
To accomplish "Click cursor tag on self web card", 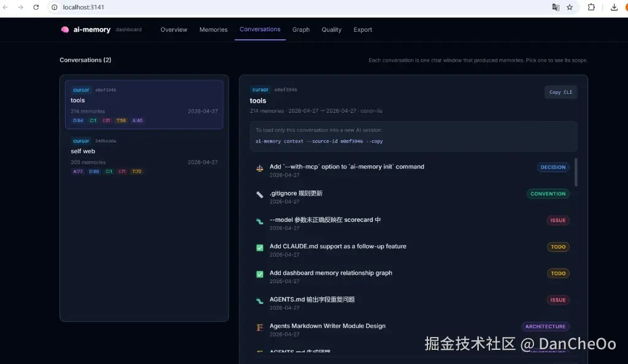I will [82, 141].
